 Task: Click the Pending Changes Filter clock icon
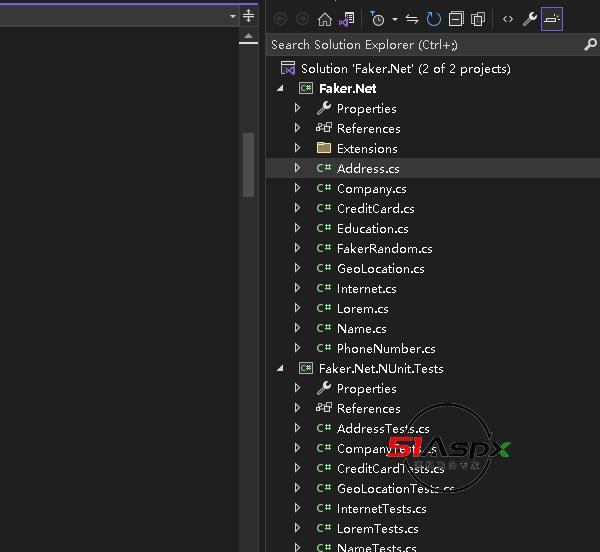[377, 19]
